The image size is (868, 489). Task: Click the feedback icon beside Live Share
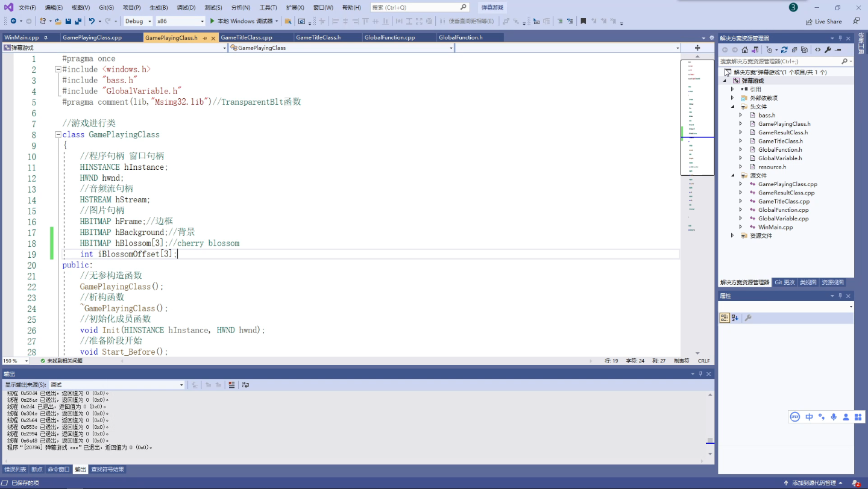[856, 21]
